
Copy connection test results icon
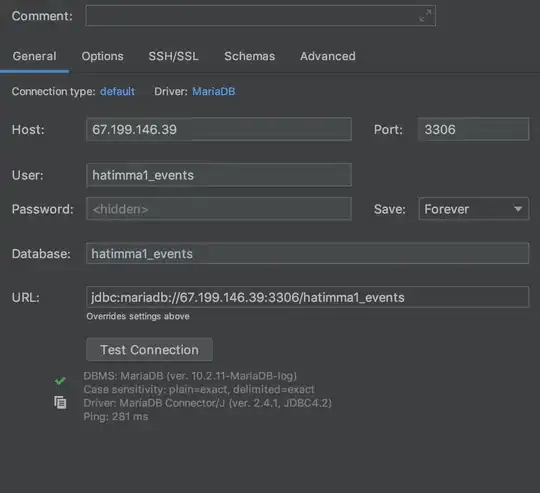[60, 402]
